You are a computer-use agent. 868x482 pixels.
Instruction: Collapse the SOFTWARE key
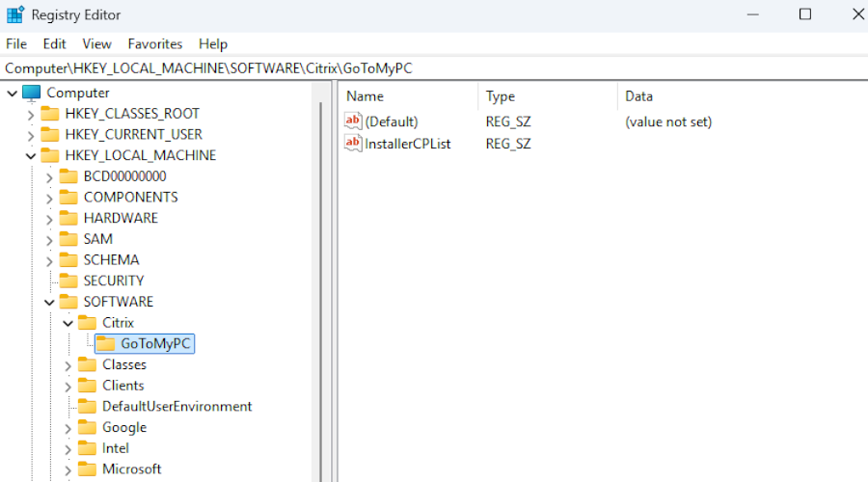click(49, 302)
